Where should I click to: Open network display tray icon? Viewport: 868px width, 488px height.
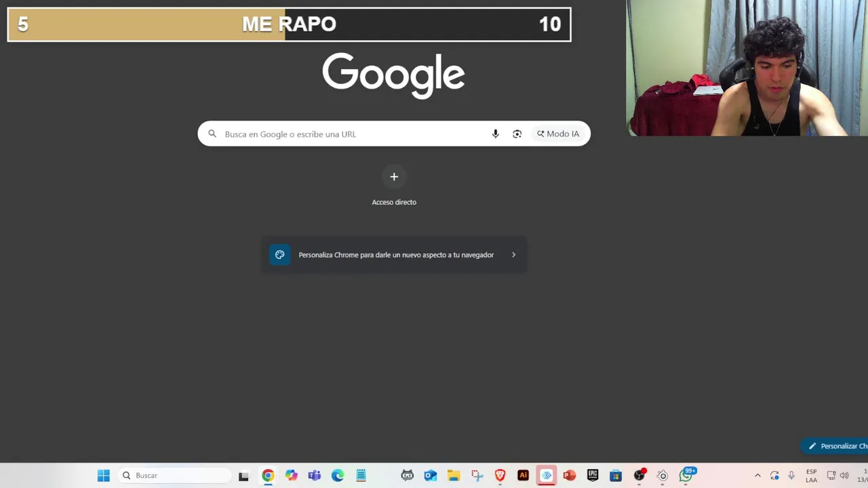tap(831, 476)
